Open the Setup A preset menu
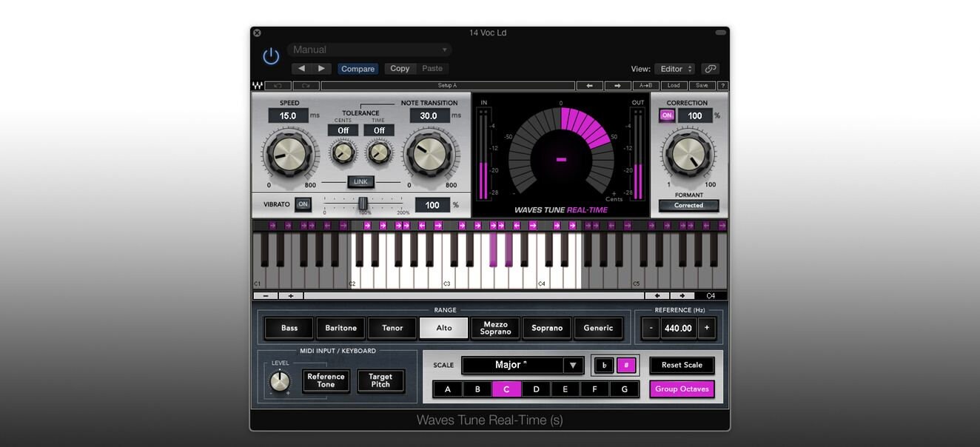The width and height of the screenshot is (980, 447). [x=448, y=86]
